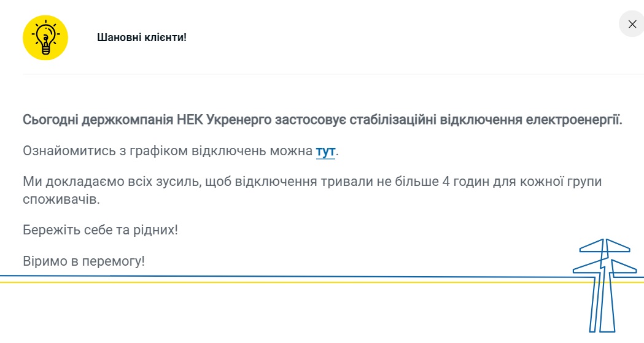Click the 'Ми докладаємо всіх зусиль' paragraph
This screenshot has height=343, width=644.
coord(312,190)
